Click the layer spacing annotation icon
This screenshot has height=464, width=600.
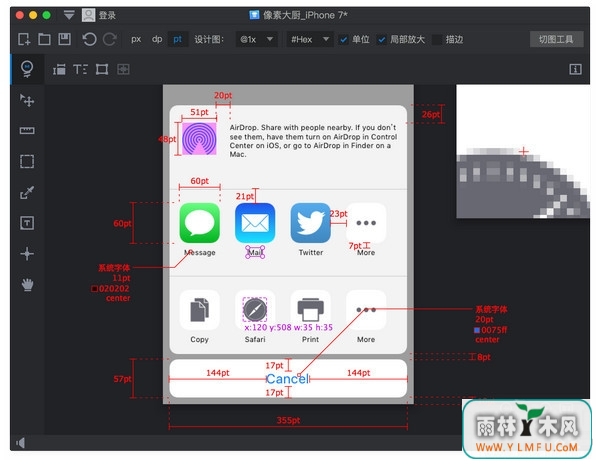[x=59, y=69]
